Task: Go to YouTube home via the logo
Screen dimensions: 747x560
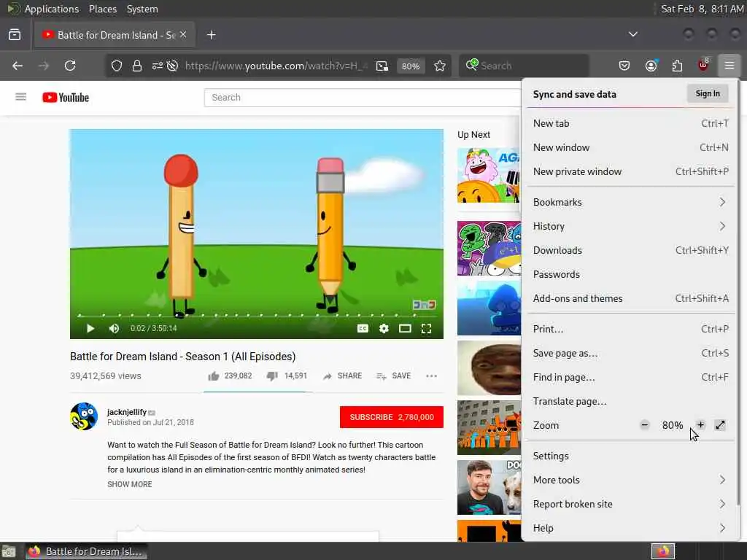Action: point(66,97)
